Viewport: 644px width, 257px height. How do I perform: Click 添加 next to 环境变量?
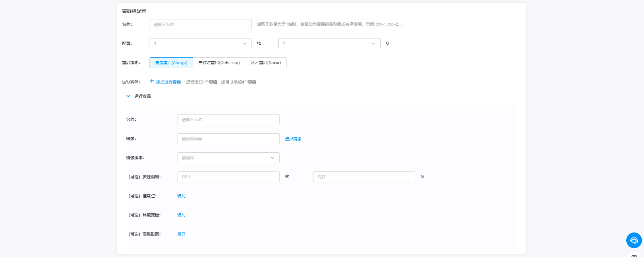click(181, 215)
